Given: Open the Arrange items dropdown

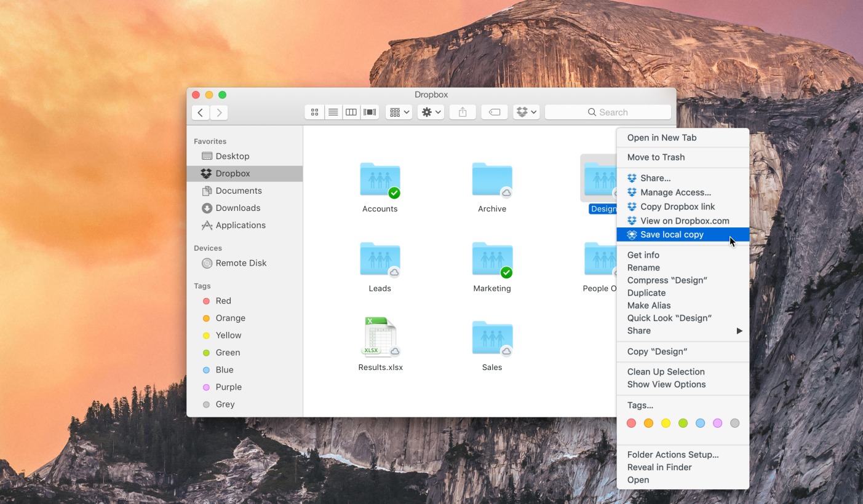Looking at the screenshot, I should [399, 112].
